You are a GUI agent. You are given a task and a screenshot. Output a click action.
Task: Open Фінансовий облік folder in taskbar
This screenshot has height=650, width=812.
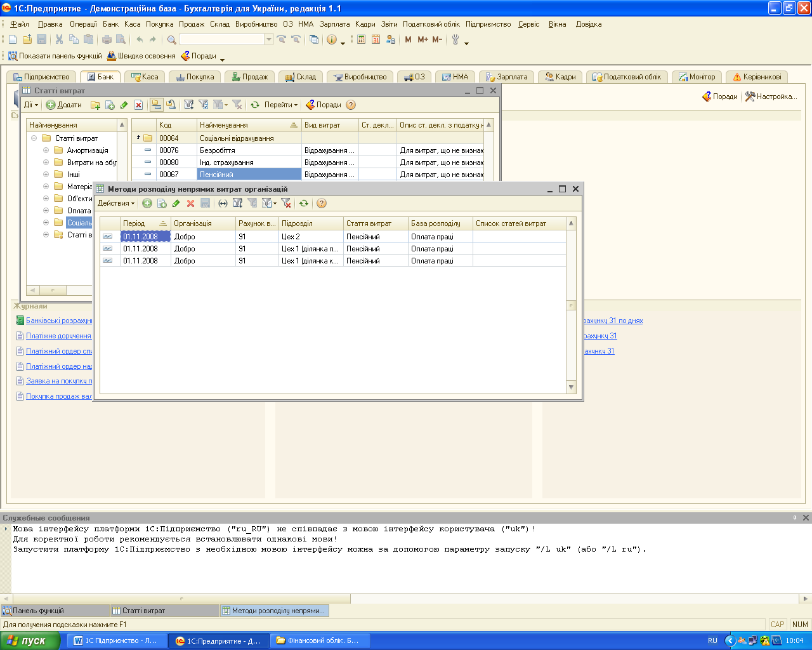tap(320, 640)
